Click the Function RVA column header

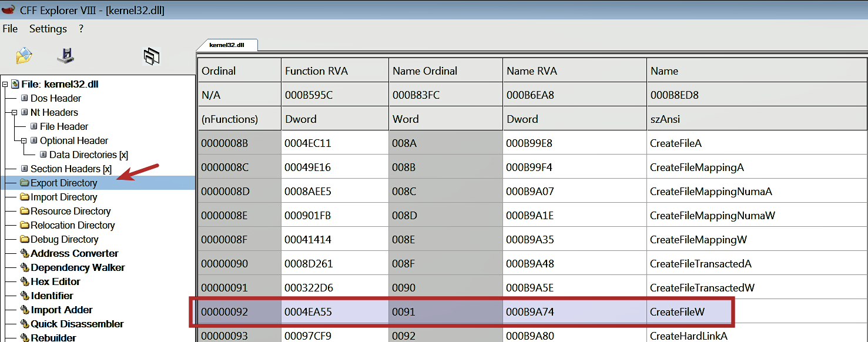point(335,71)
